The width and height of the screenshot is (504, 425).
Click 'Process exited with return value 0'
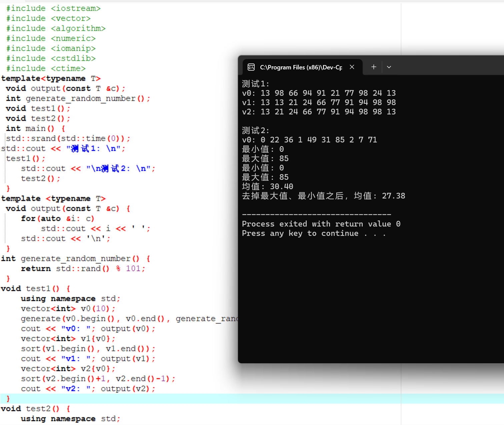tap(321, 224)
